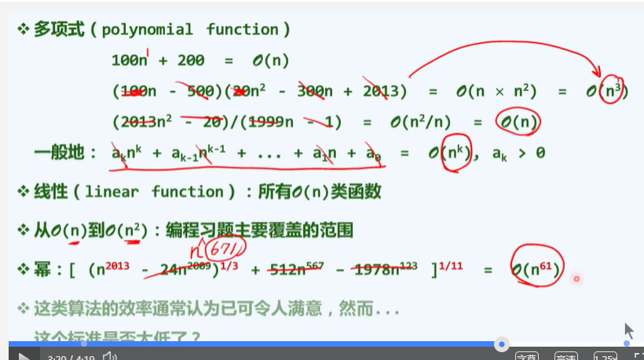Click the label 一般地
644x360 pixels.
[59, 152]
